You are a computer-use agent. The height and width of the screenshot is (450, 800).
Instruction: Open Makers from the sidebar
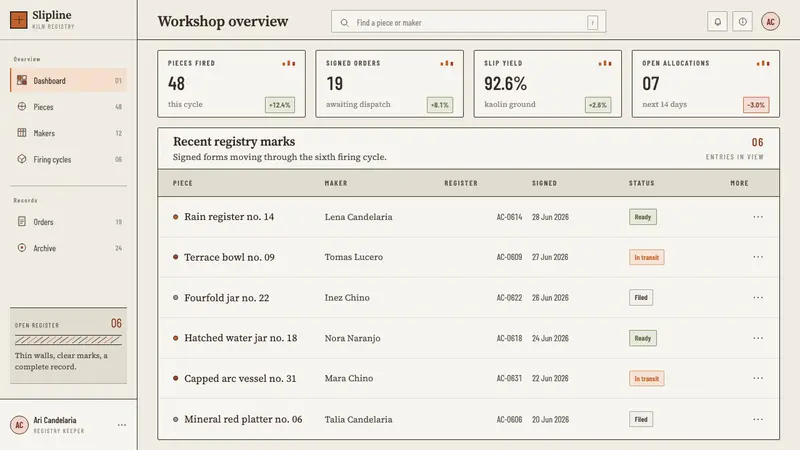coord(68,133)
